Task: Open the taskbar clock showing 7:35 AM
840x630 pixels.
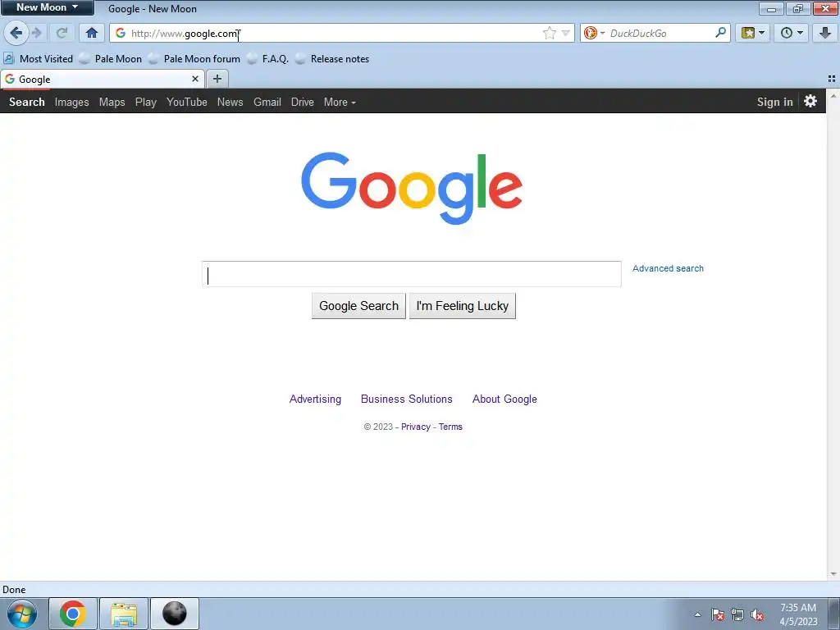Action: point(798,614)
